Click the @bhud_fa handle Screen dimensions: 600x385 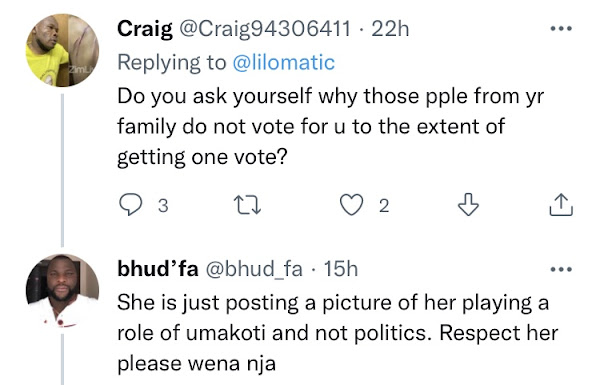[254, 269]
